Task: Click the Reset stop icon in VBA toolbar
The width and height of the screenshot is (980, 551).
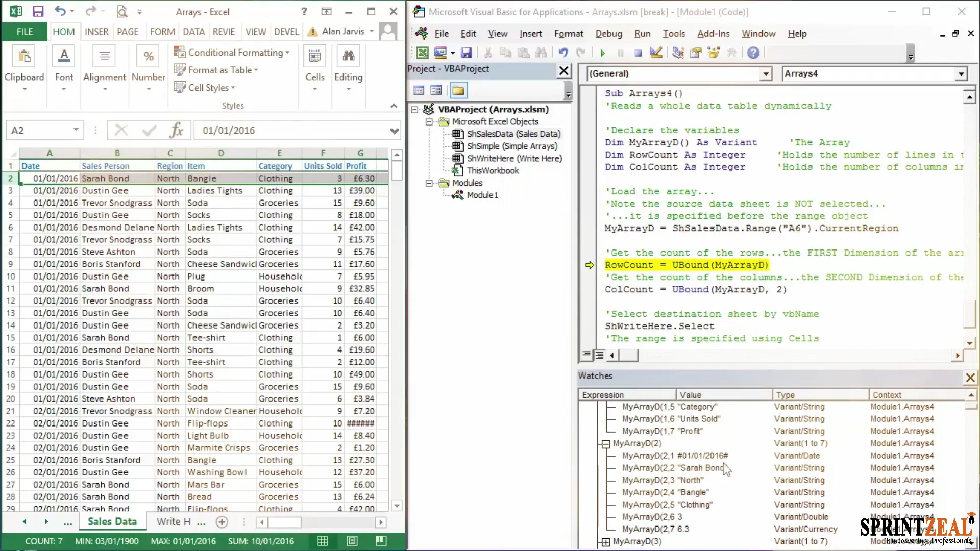Action: point(638,53)
